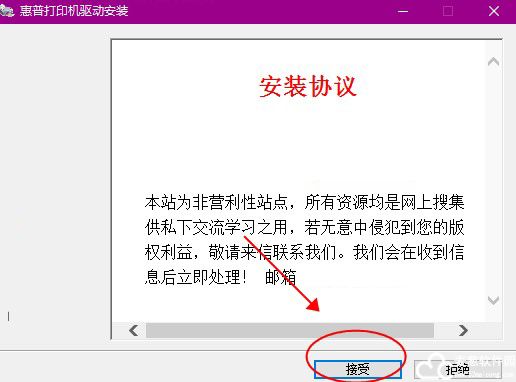Accept the agreement with 接受 button
The width and height of the screenshot is (516, 382).
point(358,369)
